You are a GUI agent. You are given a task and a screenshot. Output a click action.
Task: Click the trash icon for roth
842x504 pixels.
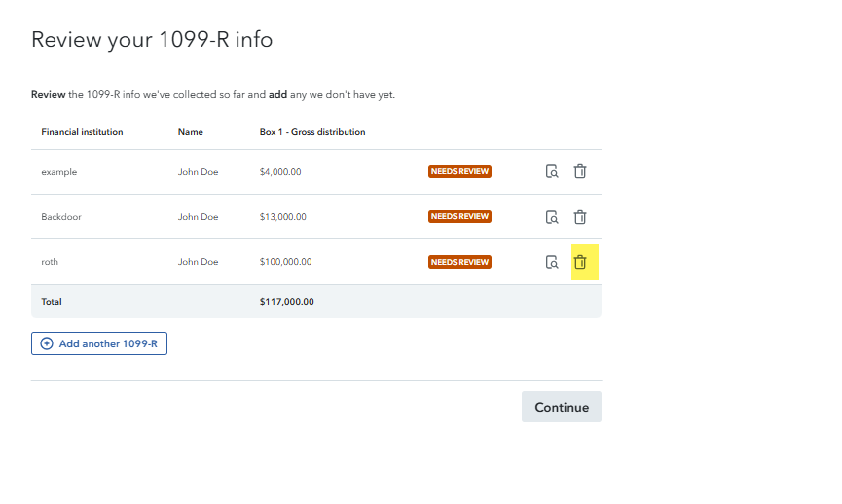pyautogui.click(x=580, y=262)
